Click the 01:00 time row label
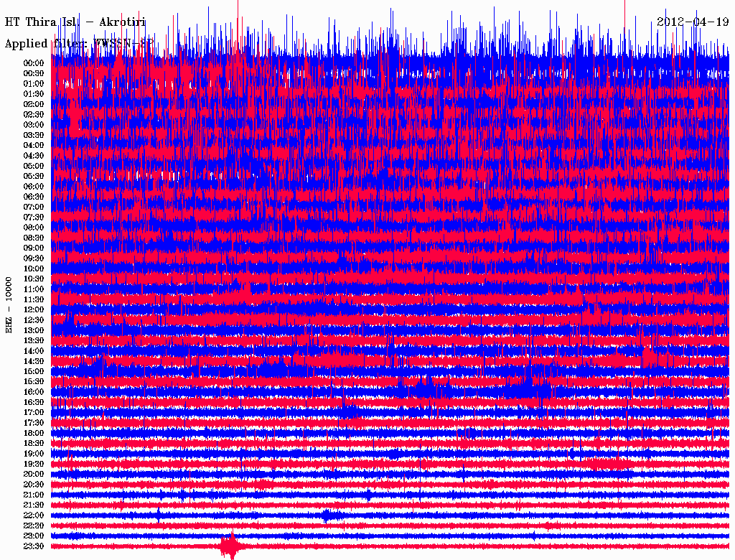735x560 pixels. coord(34,83)
